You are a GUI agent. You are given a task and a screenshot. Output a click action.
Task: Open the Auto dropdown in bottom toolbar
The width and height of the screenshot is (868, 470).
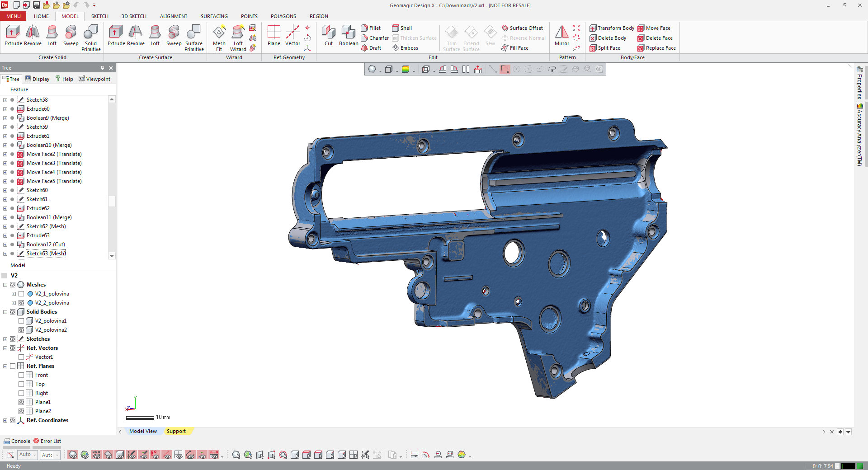[x=35, y=455]
